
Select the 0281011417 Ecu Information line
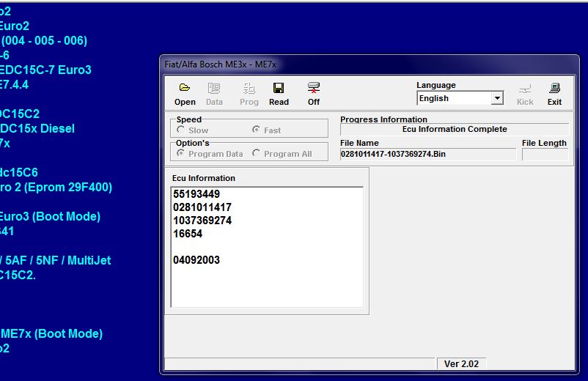(202, 207)
